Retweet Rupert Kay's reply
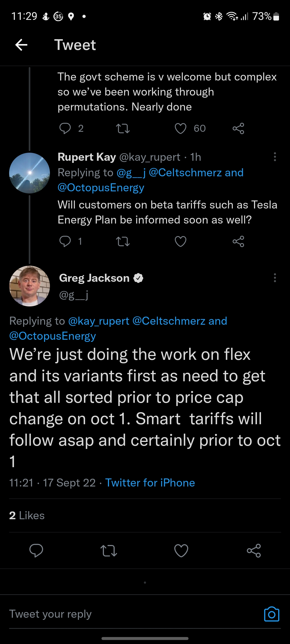Viewport: 290px width, 644px height. coord(123,241)
